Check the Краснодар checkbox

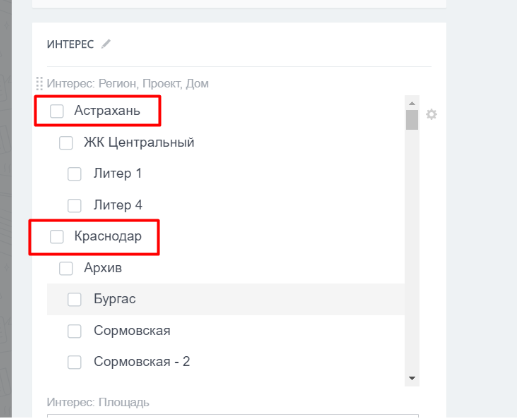coord(57,236)
